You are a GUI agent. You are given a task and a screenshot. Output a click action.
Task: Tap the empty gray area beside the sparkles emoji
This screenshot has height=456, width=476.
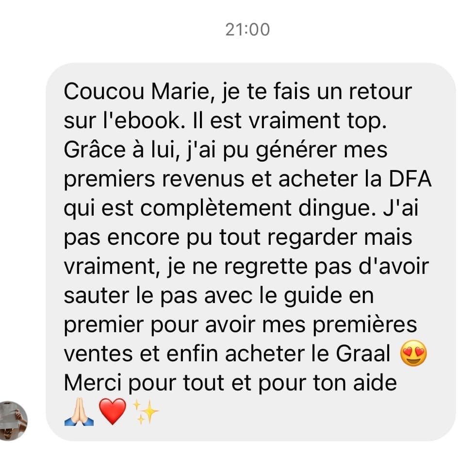coord(304,412)
